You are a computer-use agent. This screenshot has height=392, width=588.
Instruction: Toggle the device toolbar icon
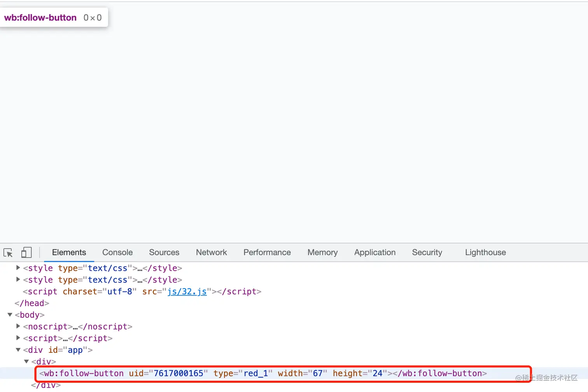click(x=26, y=253)
